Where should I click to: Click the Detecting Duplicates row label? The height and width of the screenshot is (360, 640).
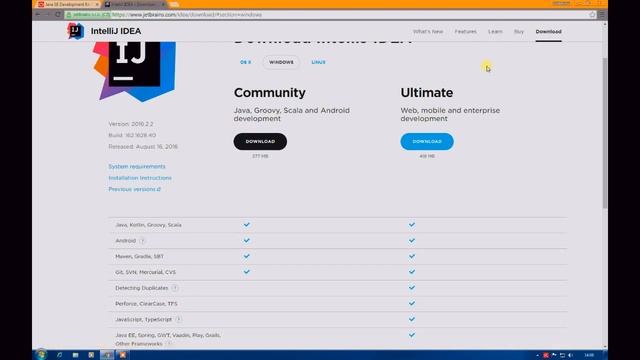click(x=142, y=288)
